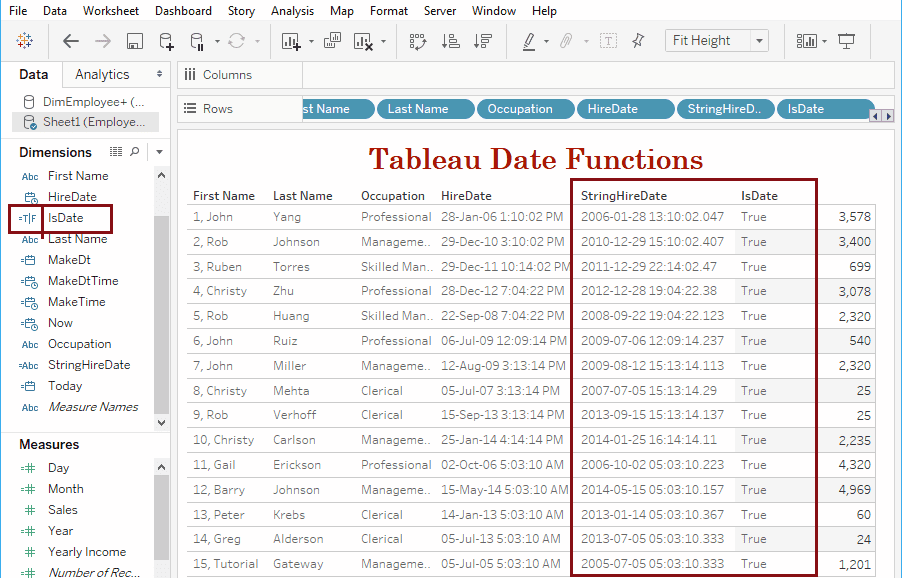902x578 pixels.
Task: Click the Save icon in the toolbar
Action: 135,41
